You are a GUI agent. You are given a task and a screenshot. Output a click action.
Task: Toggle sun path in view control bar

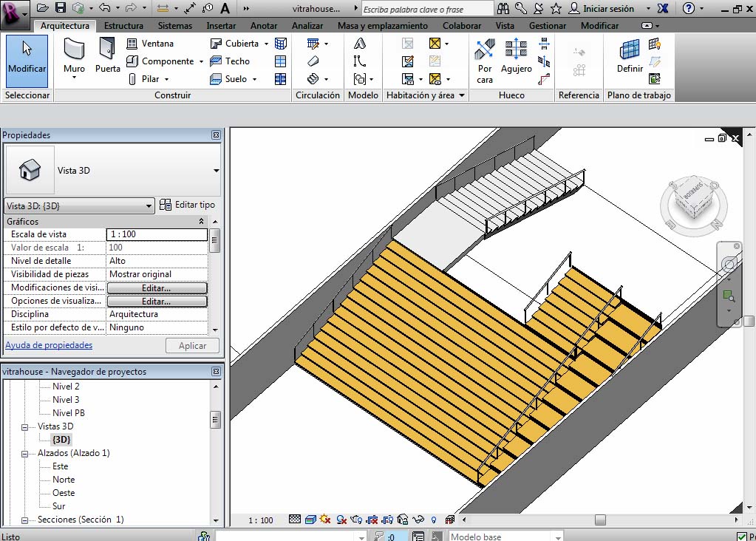(x=326, y=520)
